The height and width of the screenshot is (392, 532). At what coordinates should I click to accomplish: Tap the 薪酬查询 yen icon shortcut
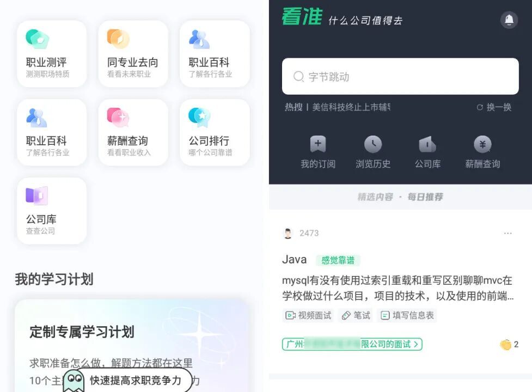click(482, 152)
